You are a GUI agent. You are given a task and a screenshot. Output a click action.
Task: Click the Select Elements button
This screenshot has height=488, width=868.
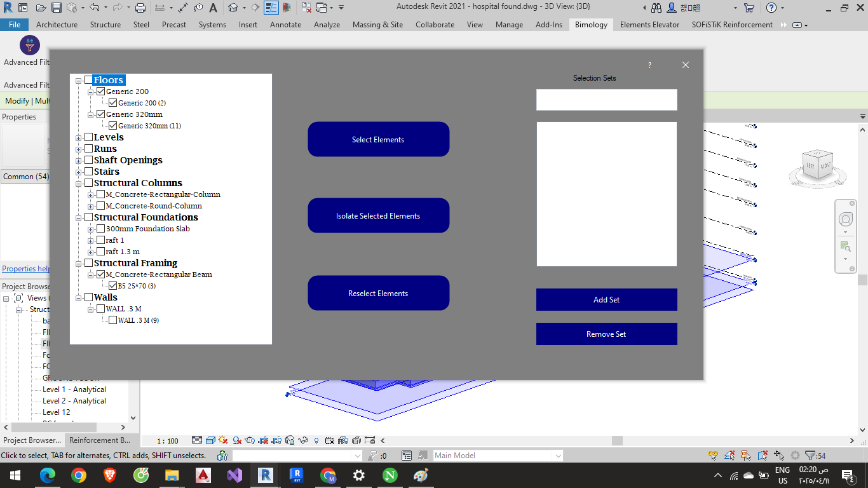click(378, 139)
